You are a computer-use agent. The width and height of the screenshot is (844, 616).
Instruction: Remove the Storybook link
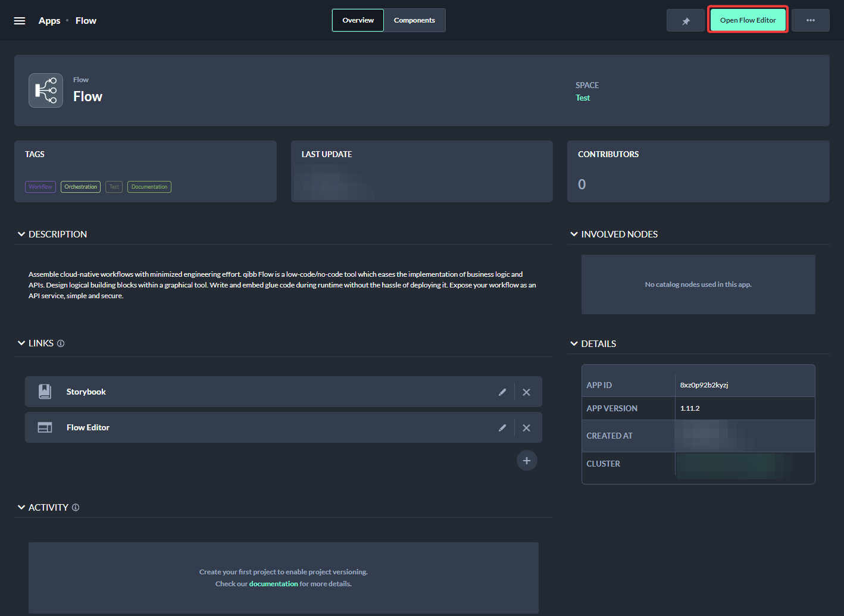coord(526,392)
